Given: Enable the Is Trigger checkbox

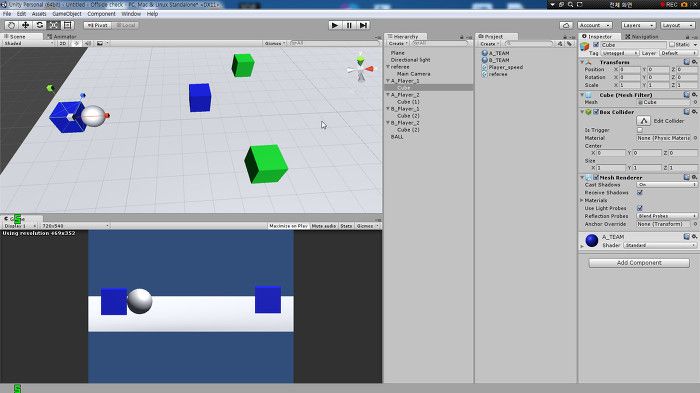Looking at the screenshot, I should tap(640, 130).
